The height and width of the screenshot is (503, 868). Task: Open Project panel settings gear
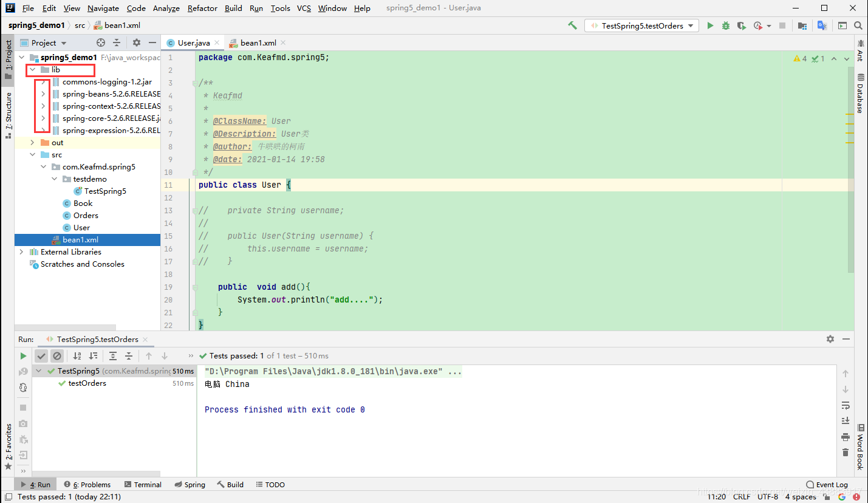point(137,43)
